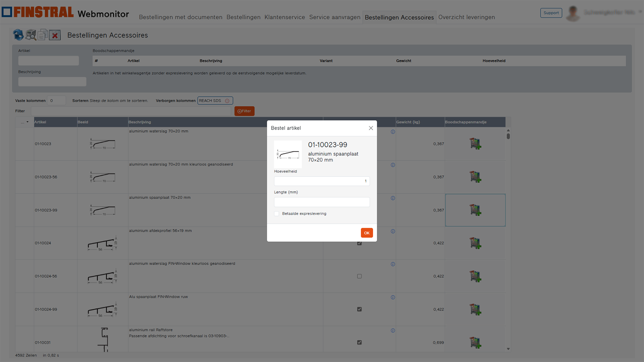Click the Vaste kolommen number field
The width and height of the screenshot is (644, 362).
(x=56, y=100)
